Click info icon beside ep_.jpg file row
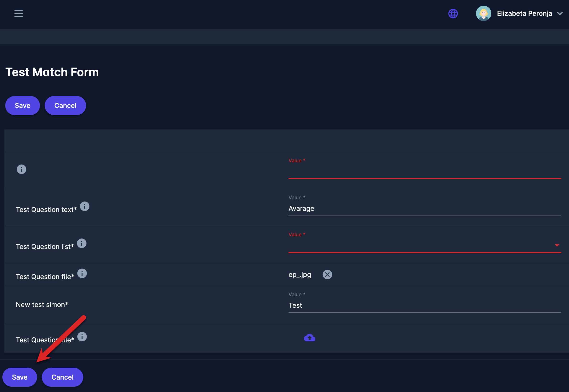This screenshot has height=392, width=569. pos(82,273)
